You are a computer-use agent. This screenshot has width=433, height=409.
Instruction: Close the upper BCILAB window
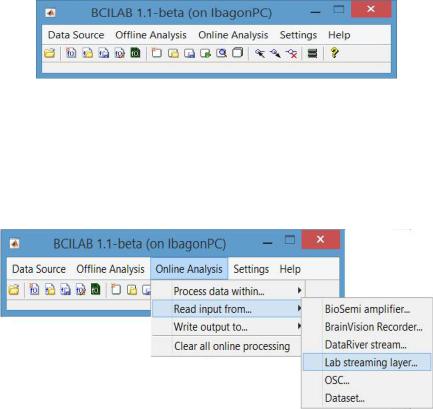(x=371, y=9)
